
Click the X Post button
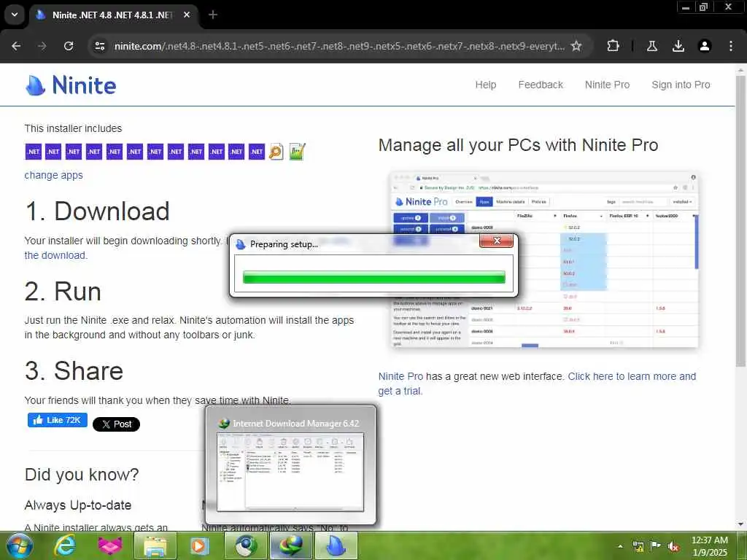[116, 424]
